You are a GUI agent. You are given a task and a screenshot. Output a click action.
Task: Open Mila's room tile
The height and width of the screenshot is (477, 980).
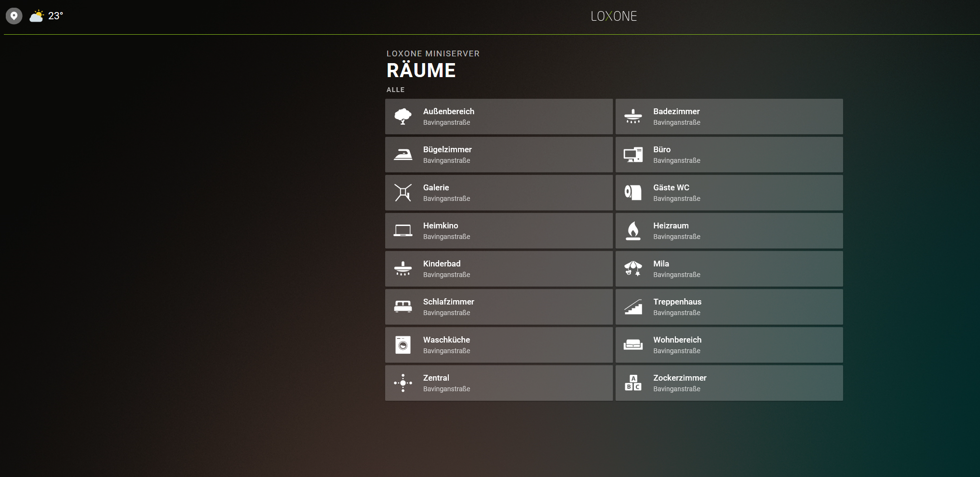pyautogui.click(x=729, y=269)
